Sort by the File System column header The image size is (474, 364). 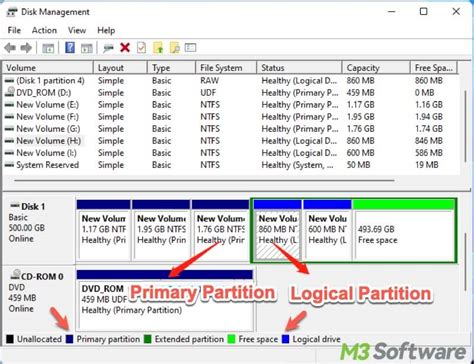(x=226, y=68)
